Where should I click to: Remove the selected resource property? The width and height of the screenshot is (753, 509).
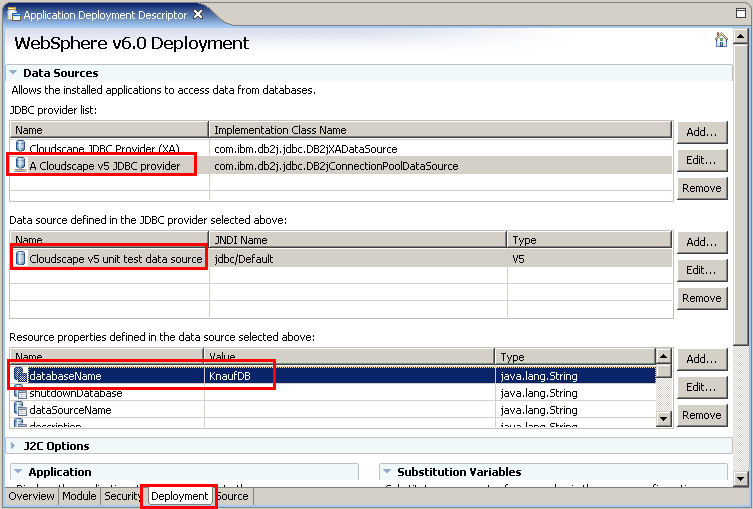tap(702, 415)
